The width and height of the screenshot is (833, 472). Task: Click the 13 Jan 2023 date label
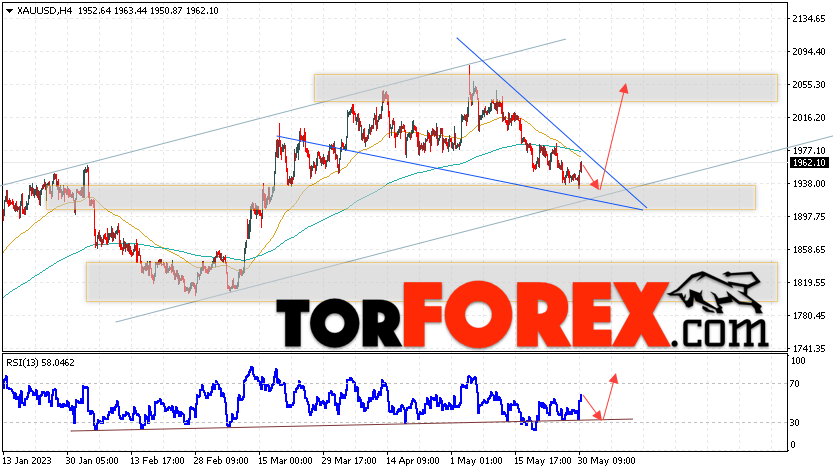26,460
